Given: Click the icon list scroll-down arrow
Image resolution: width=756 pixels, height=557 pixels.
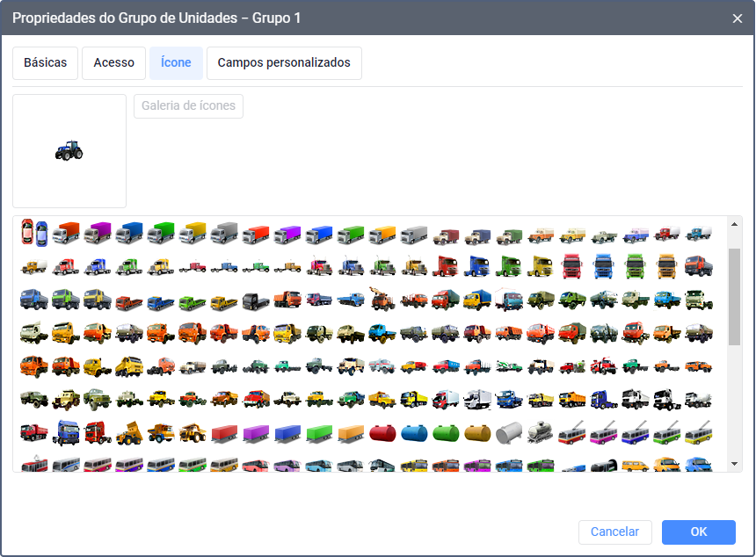Looking at the screenshot, I should pos(734,464).
